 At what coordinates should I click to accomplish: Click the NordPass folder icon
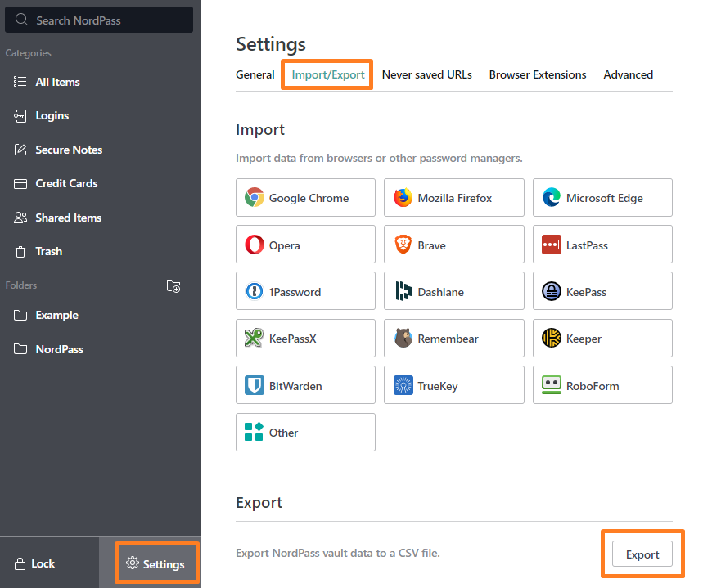(20, 349)
